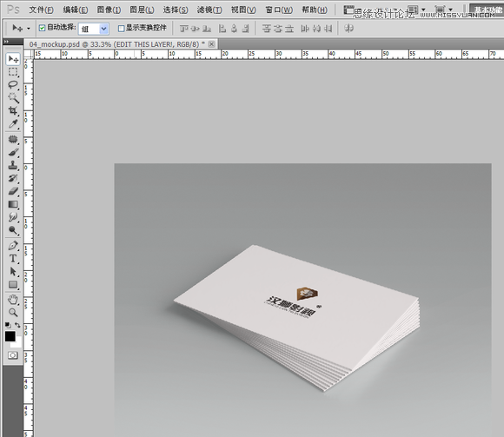Select the Crop tool
The height and width of the screenshot is (437, 504).
click(x=13, y=111)
